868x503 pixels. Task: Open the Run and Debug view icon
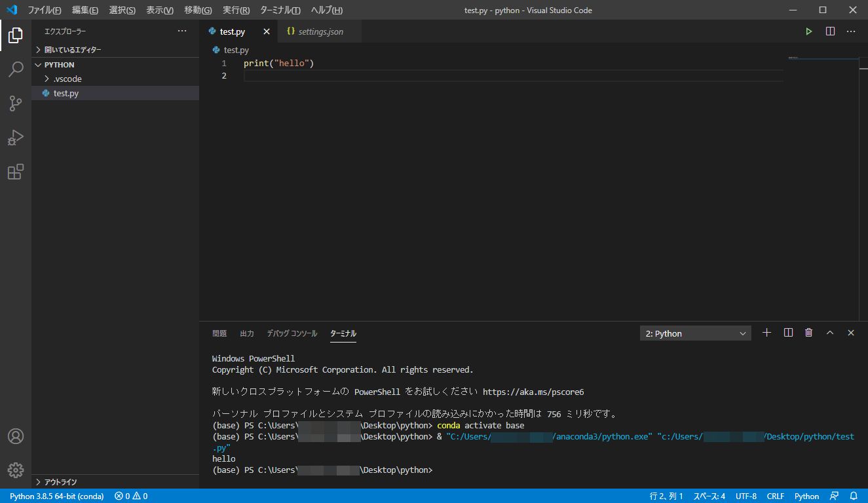(x=16, y=138)
